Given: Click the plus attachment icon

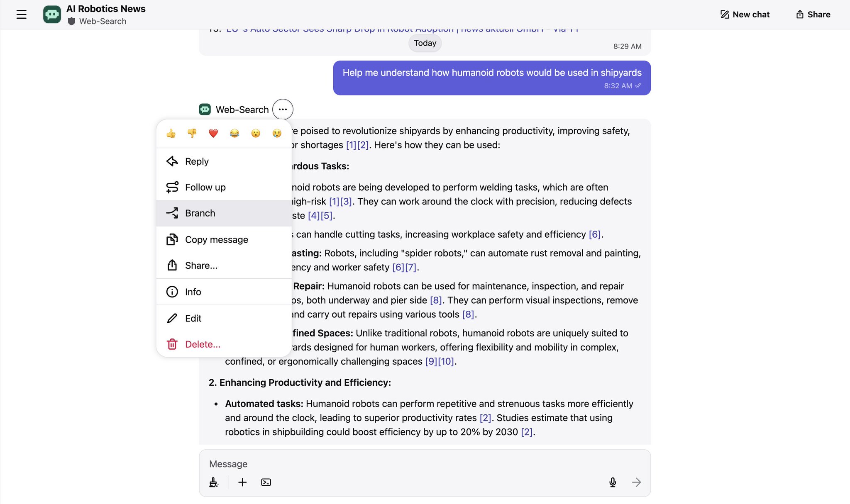Looking at the screenshot, I should (x=242, y=482).
